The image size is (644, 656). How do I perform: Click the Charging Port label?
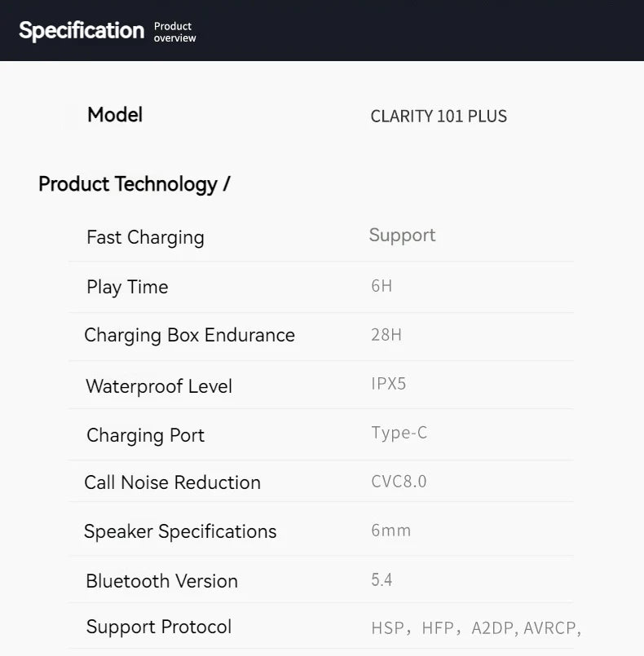(x=146, y=435)
